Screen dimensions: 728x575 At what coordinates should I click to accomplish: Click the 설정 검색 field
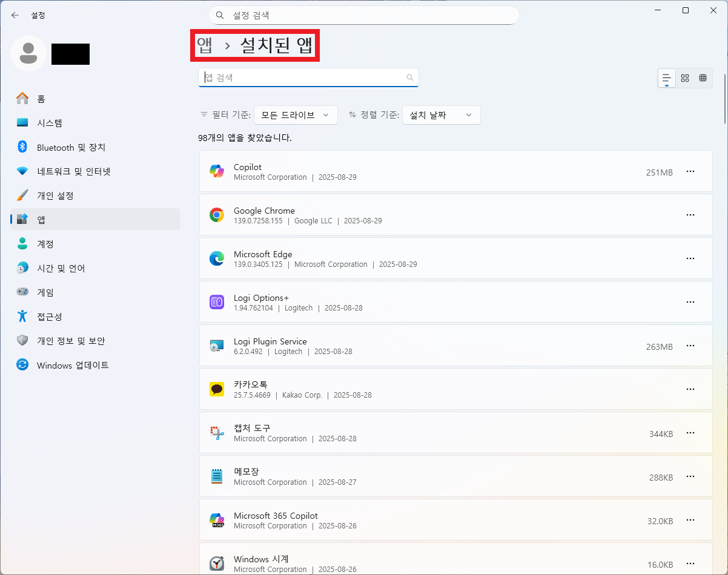tap(364, 15)
